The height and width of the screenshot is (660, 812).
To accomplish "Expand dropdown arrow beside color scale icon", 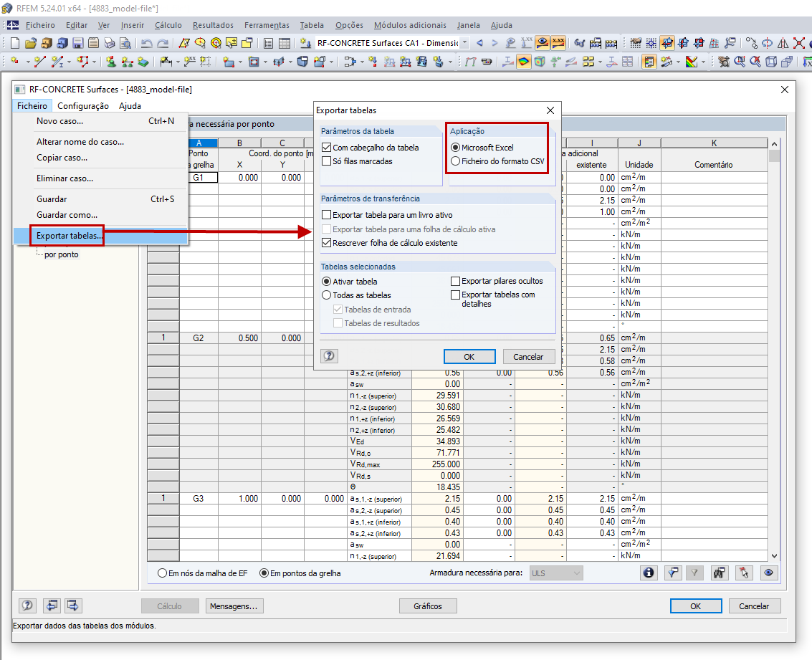I will (703, 62).
